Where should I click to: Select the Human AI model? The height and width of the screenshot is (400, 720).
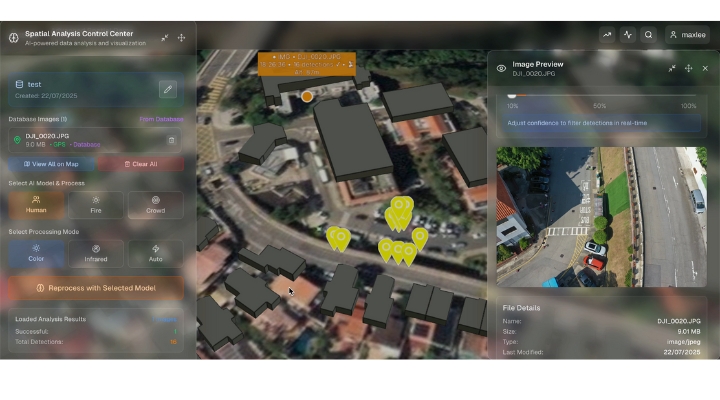(x=36, y=204)
